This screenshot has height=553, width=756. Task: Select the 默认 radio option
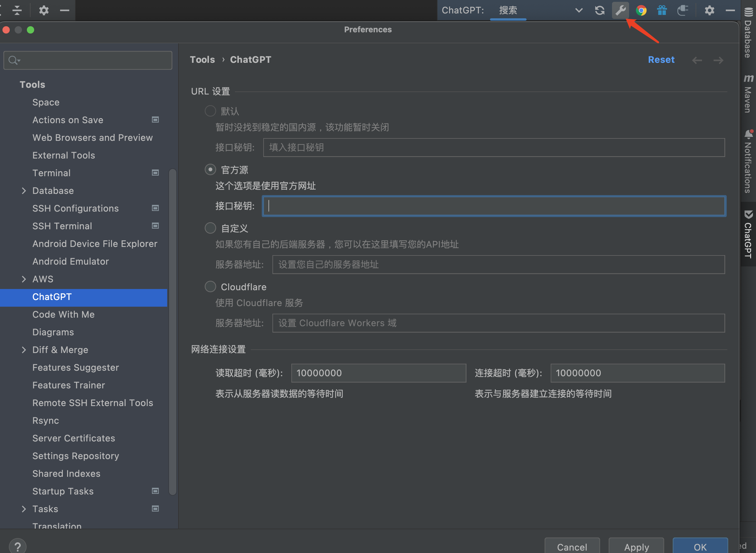(x=210, y=111)
